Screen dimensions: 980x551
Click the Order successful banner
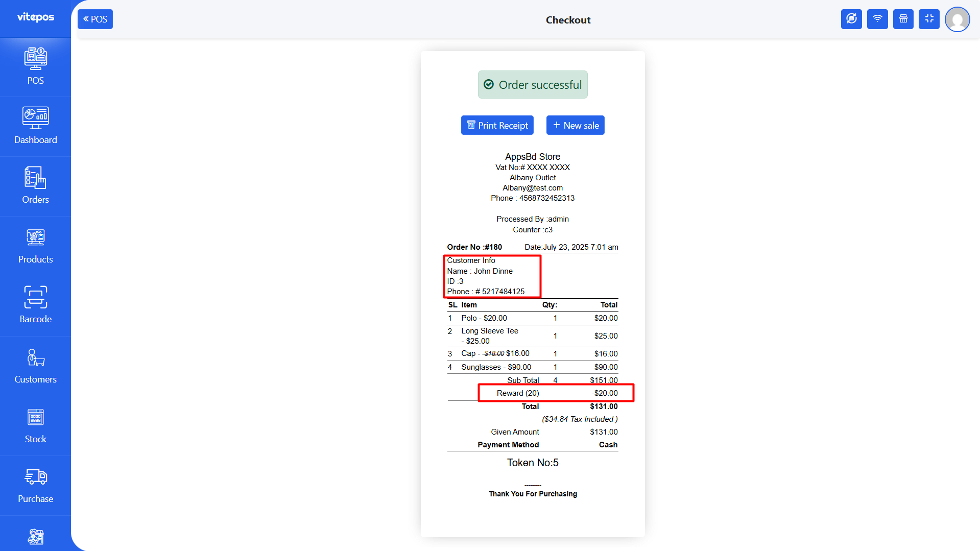[533, 85]
